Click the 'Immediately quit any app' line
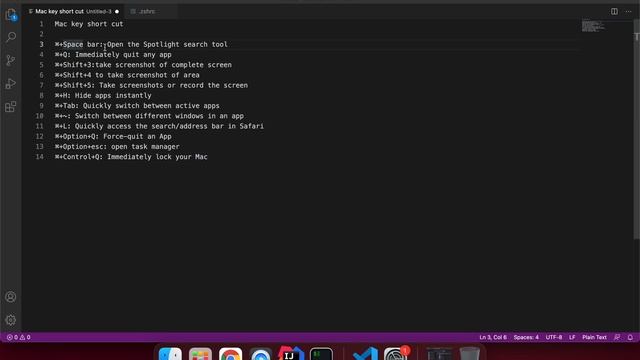Image resolution: width=640 pixels, height=360 pixels. tap(113, 55)
